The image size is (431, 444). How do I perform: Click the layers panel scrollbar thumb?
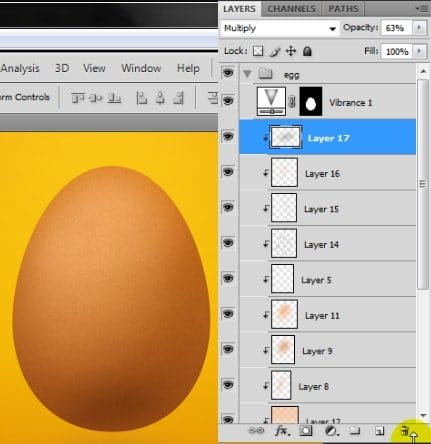point(423,184)
